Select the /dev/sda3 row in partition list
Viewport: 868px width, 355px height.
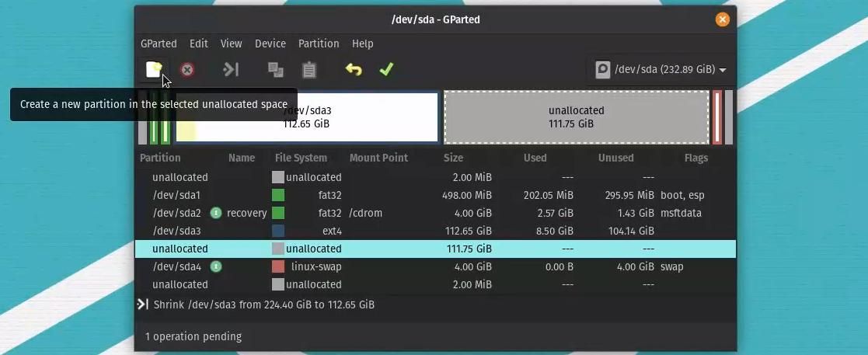point(435,231)
